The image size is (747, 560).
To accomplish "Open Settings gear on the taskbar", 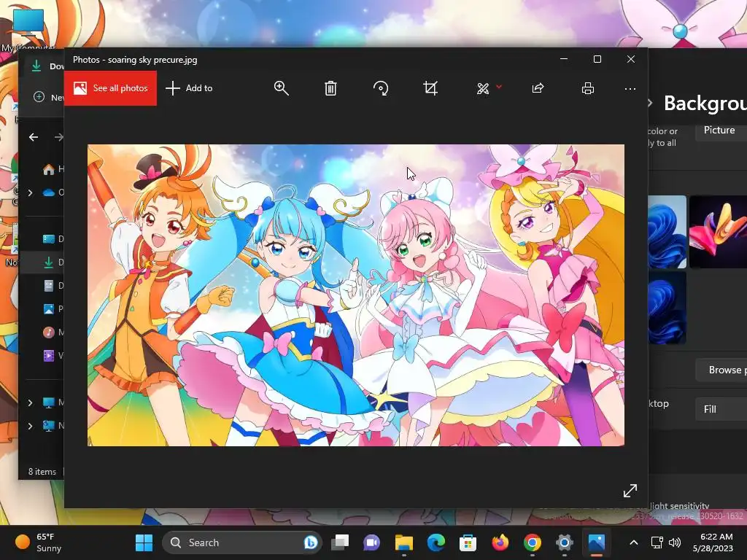I will point(564,542).
